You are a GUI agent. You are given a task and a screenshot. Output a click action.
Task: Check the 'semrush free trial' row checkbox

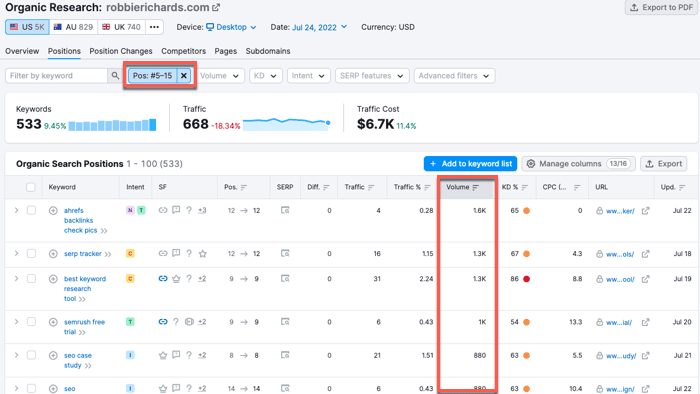pos(31,322)
